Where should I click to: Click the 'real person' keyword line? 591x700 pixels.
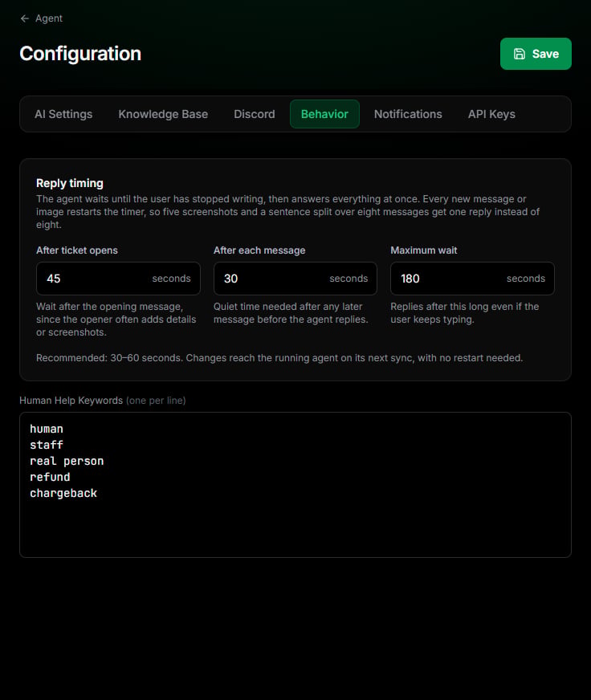[67, 461]
